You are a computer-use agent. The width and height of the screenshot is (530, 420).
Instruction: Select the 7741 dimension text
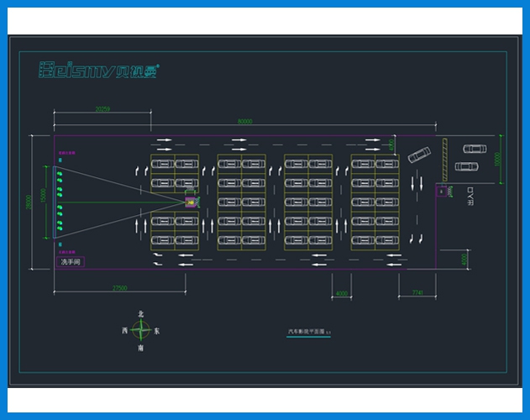pos(417,292)
